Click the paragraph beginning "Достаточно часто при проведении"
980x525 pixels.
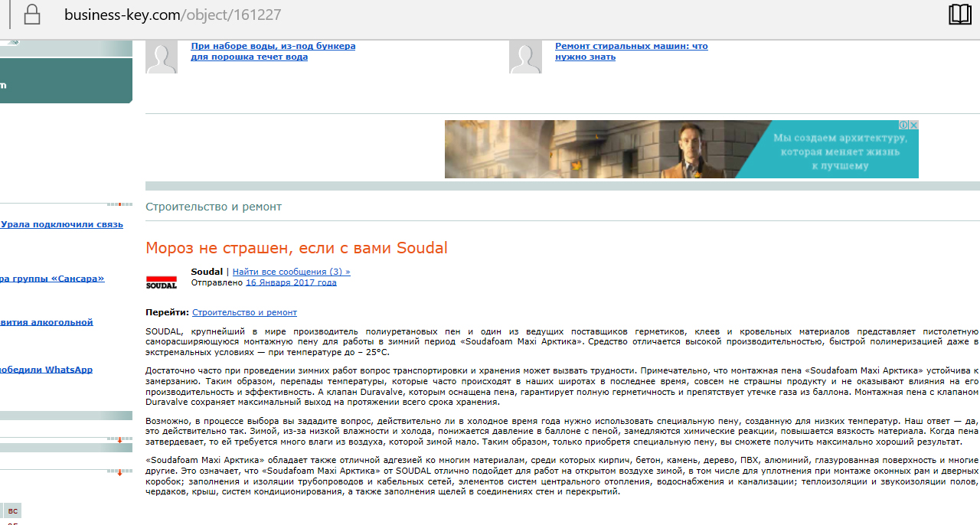563,386
